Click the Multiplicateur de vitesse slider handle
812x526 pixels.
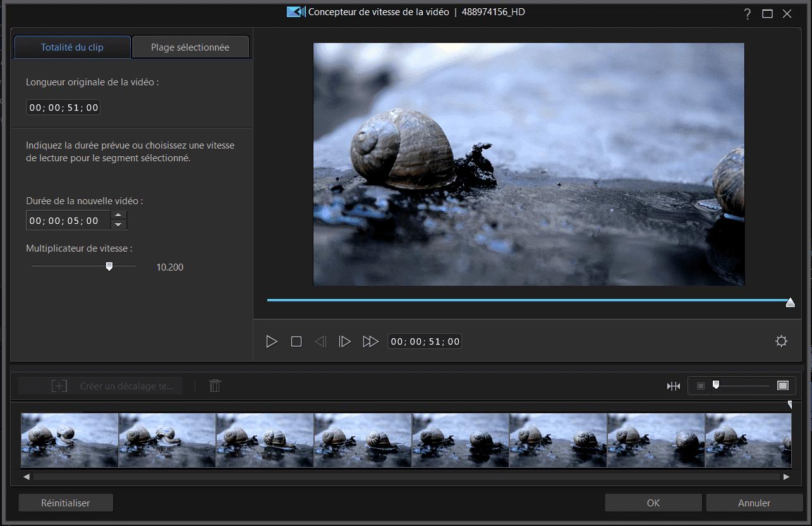pyautogui.click(x=109, y=267)
